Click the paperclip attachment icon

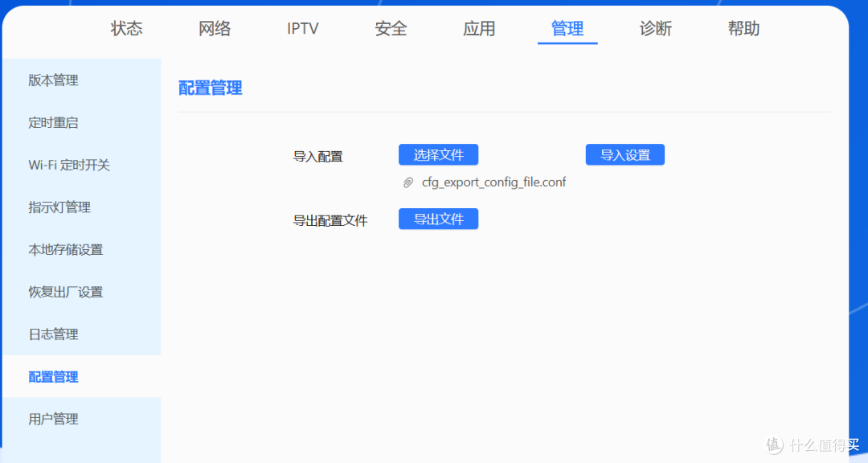408,182
